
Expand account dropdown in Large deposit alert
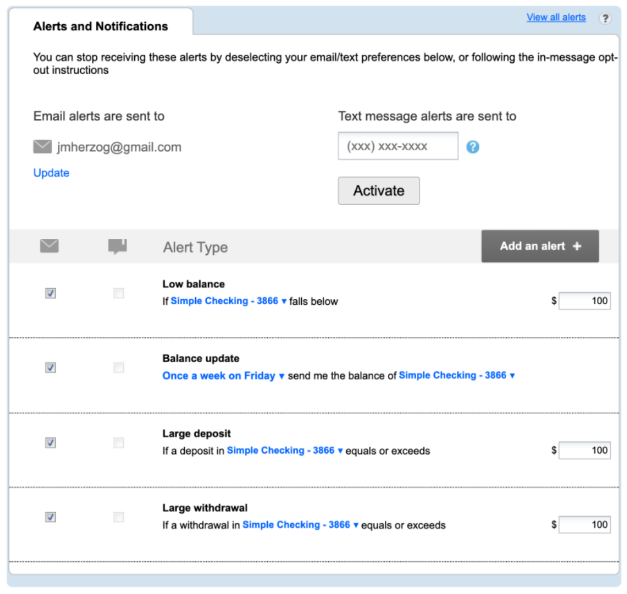pyautogui.click(x=284, y=451)
